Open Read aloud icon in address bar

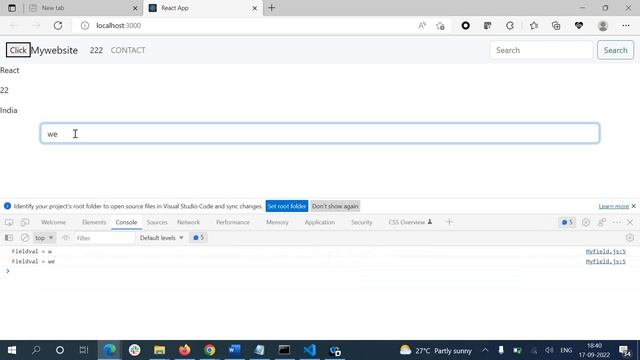coord(422,25)
